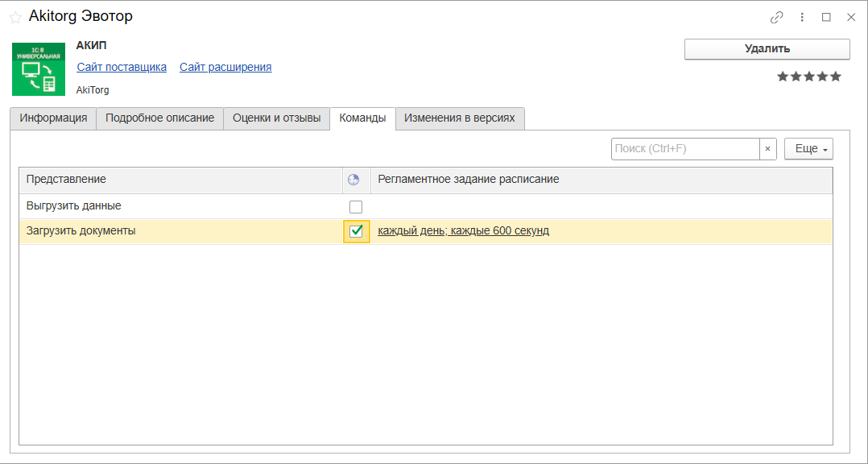Select the Выгрузить данные row

(426, 206)
